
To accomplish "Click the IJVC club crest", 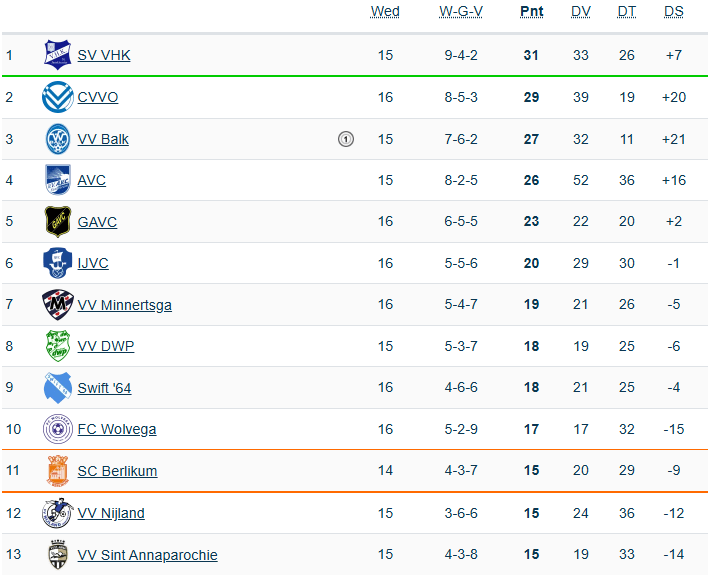I will 58,263.
